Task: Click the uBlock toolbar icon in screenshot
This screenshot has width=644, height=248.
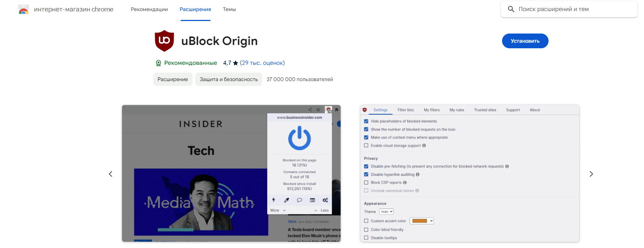Action: tap(328, 109)
